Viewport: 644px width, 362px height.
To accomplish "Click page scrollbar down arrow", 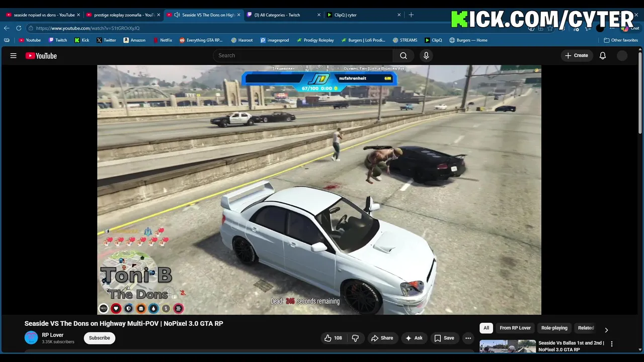I will point(640,349).
